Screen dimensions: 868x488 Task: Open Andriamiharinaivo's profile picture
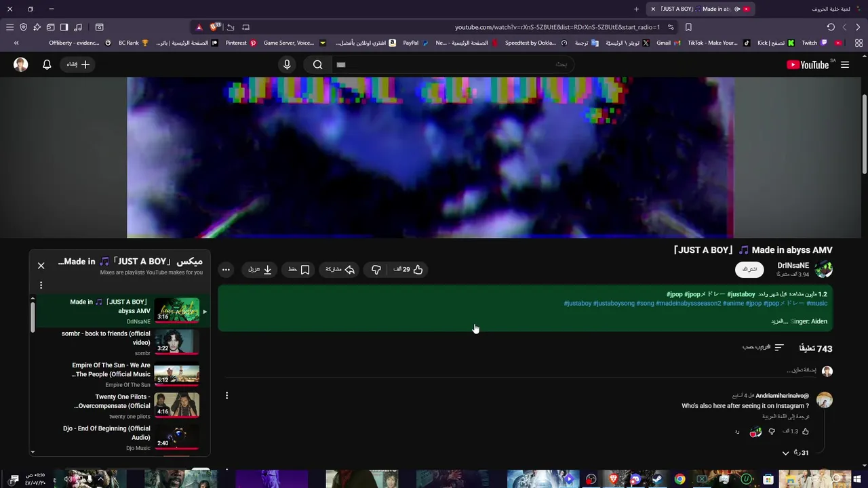click(x=824, y=400)
